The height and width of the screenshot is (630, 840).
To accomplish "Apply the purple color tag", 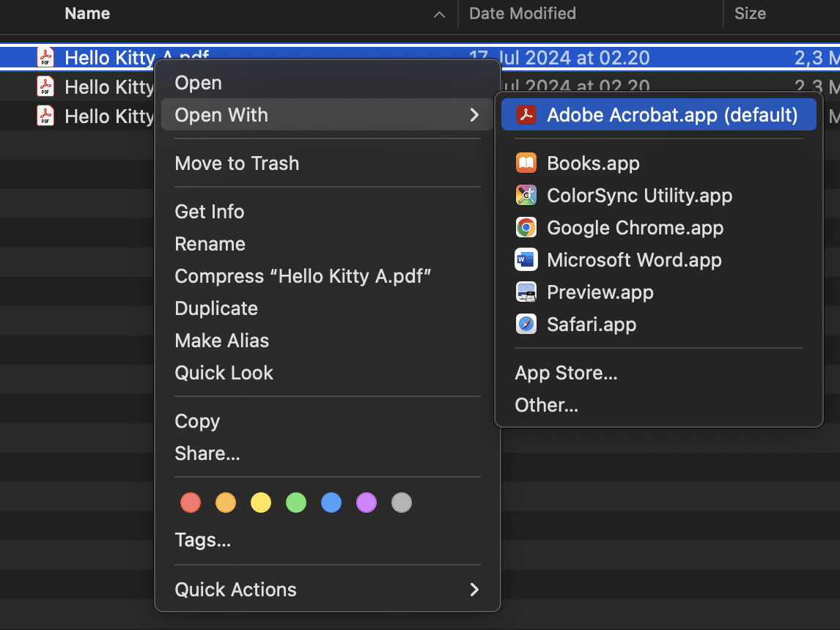I will [x=366, y=503].
